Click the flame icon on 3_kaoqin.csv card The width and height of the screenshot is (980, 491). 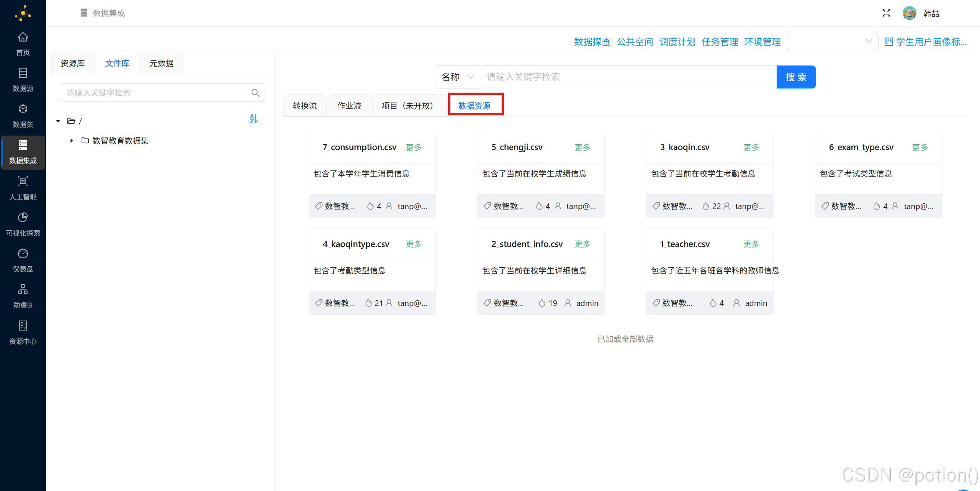coord(706,206)
